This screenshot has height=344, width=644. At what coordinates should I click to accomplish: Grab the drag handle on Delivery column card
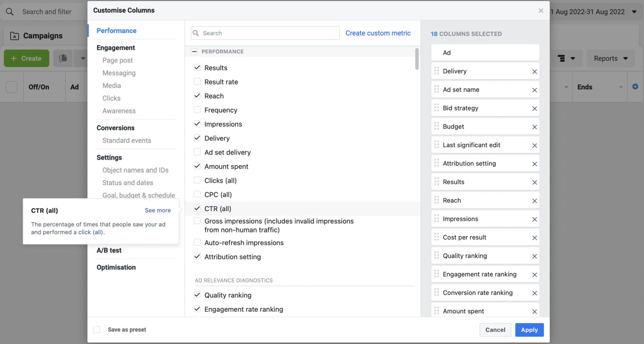(437, 71)
